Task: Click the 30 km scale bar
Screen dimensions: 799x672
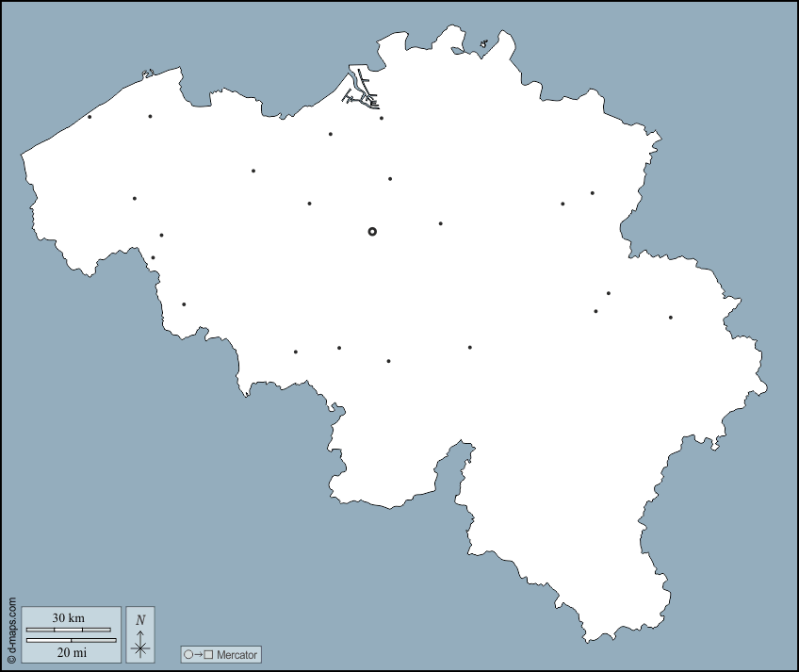Action: 71,629
